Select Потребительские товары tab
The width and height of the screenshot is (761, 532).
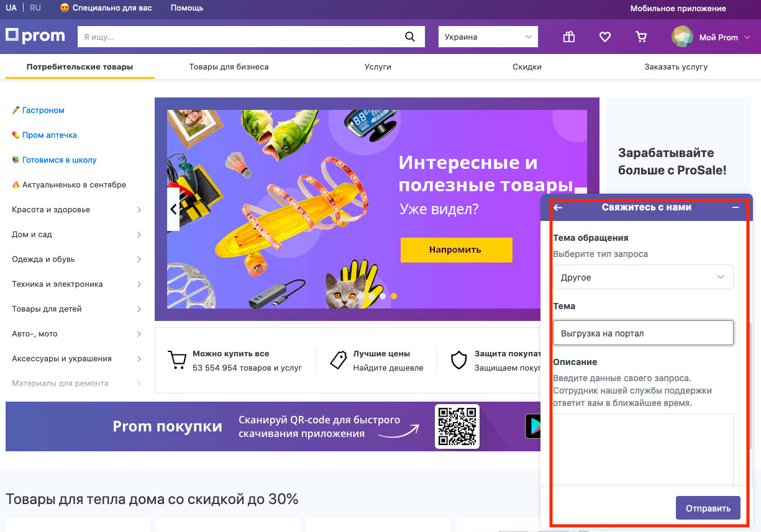[x=80, y=66]
